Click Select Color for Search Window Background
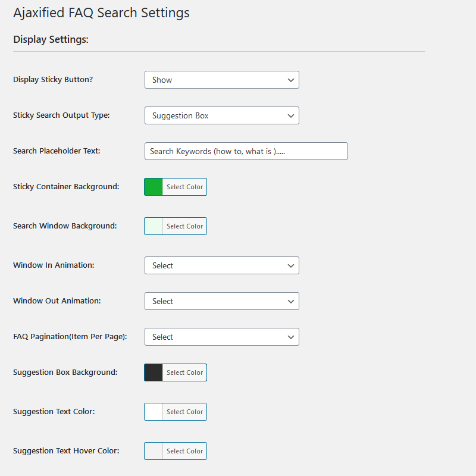 click(x=184, y=226)
